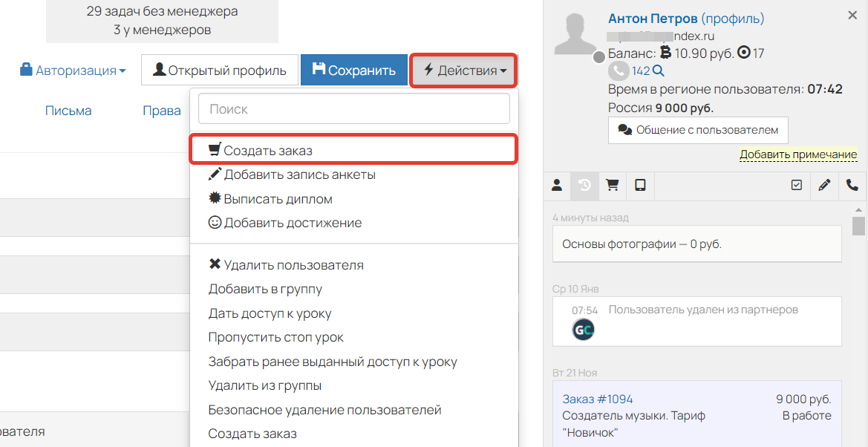Open the (профиль) link

pos(733,19)
